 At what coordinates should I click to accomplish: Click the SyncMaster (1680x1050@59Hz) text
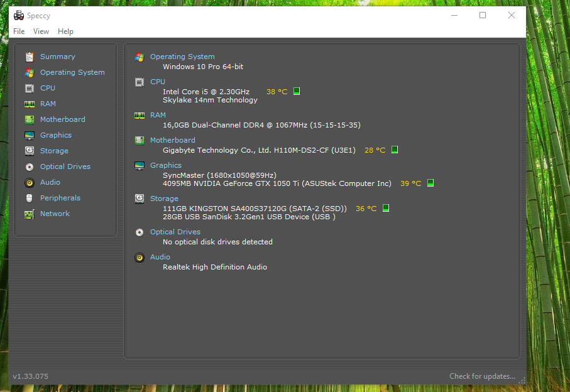coord(219,175)
